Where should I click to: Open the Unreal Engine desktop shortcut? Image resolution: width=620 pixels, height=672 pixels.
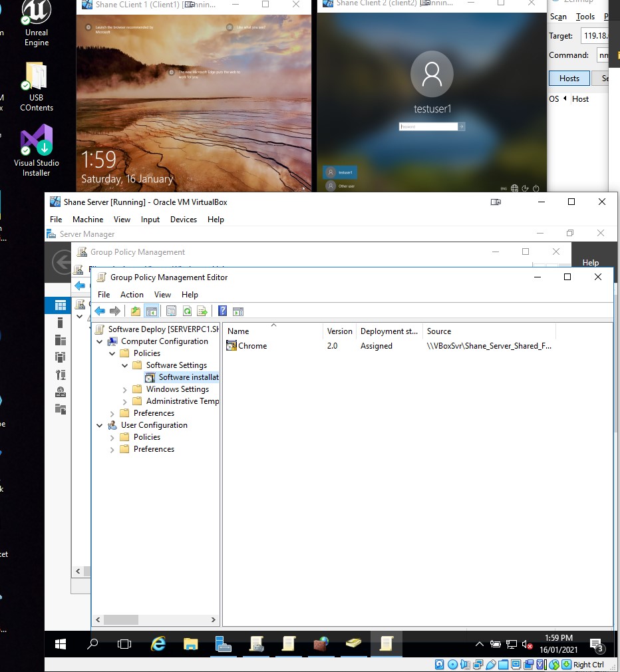tap(37, 24)
